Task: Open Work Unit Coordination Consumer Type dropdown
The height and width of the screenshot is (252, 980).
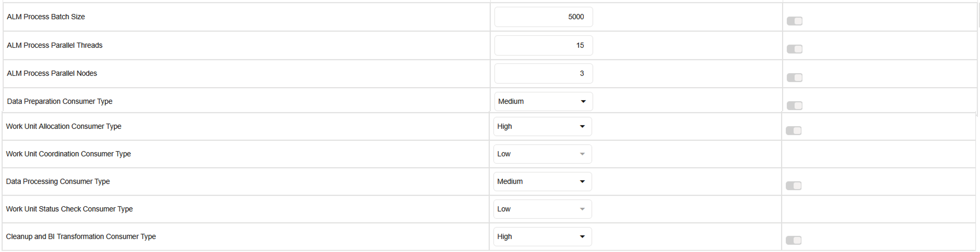Action: [543, 154]
